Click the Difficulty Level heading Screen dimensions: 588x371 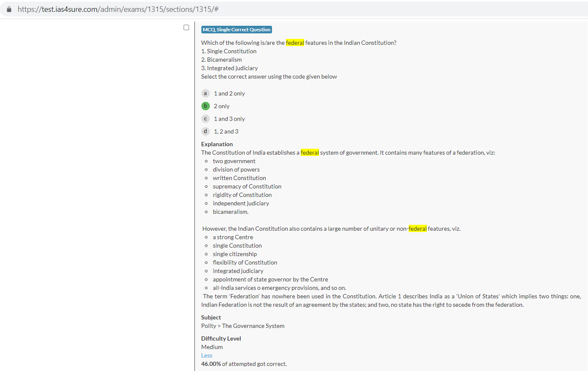click(x=221, y=338)
